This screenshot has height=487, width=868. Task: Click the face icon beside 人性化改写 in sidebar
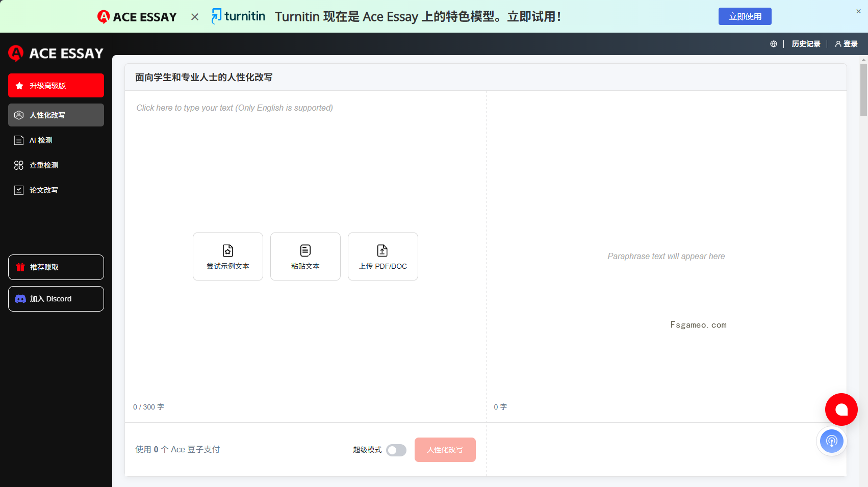(19, 115)
